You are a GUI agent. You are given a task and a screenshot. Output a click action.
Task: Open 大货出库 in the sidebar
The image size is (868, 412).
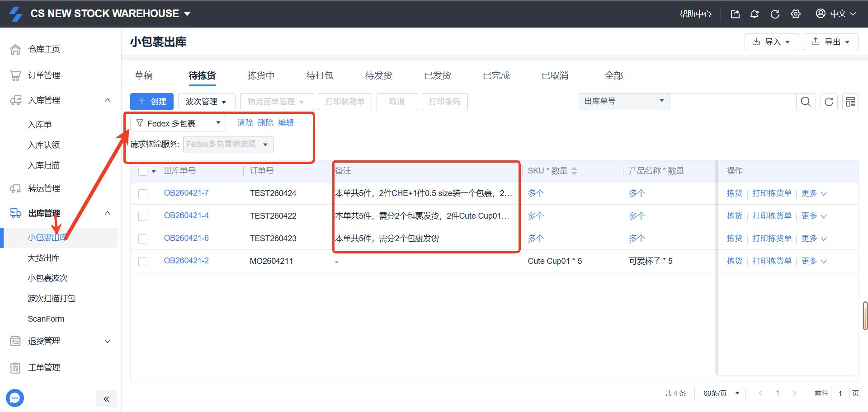44,258
